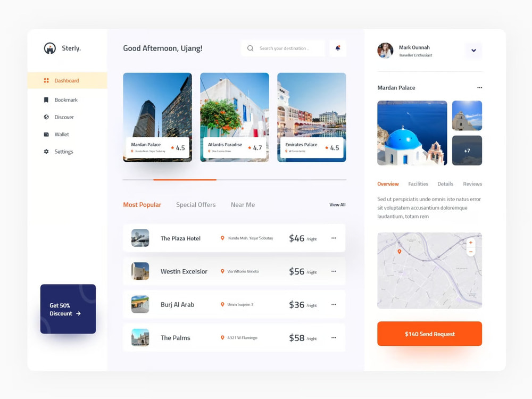532x399 pixels.
Task: Click Atlantis Paradise star rating
Action: pyautogui.click(x=255, y=147)
